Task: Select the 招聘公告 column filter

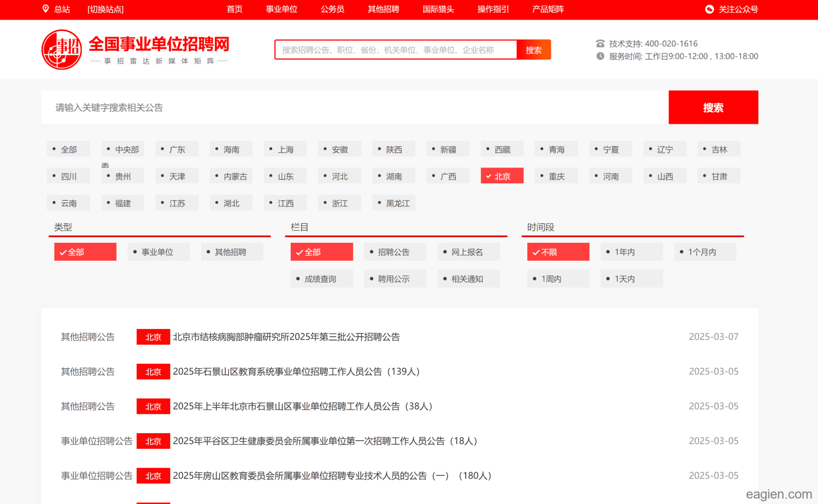Action: pyautogui.click(x=394, y=252)
